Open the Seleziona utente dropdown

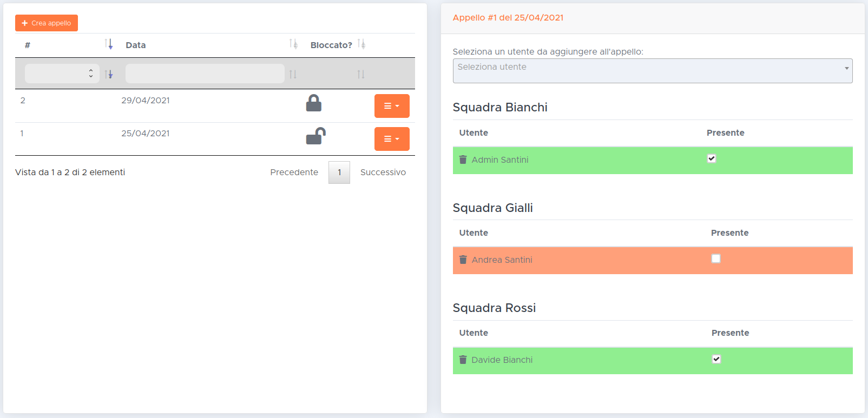[652, 71]
